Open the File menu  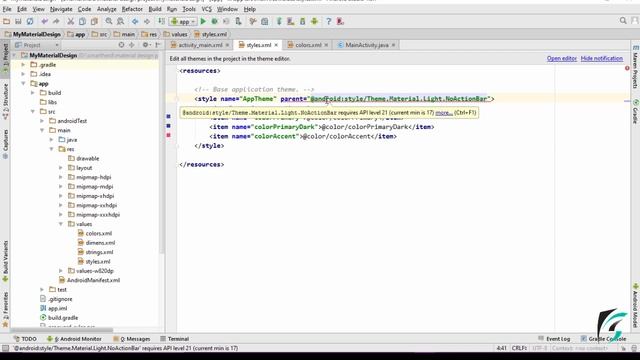click(x=7, y=9)
